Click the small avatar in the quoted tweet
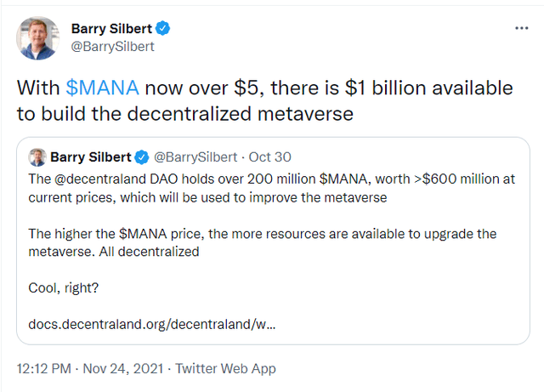Screen dimensions: 544x392 pos(37,157)
